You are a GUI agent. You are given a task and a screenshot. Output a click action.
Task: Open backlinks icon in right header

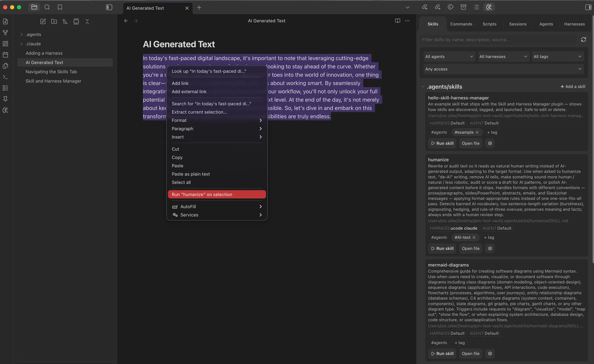[425, 7]
